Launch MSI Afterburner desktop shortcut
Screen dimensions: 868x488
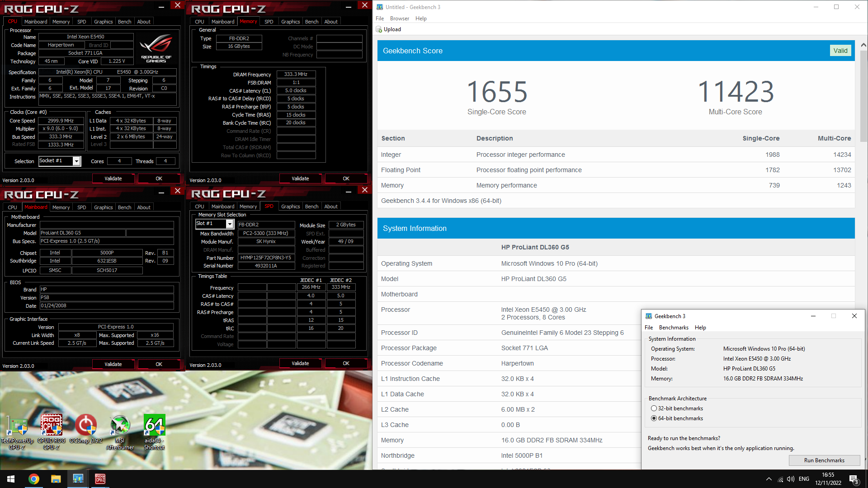[120, 431]
